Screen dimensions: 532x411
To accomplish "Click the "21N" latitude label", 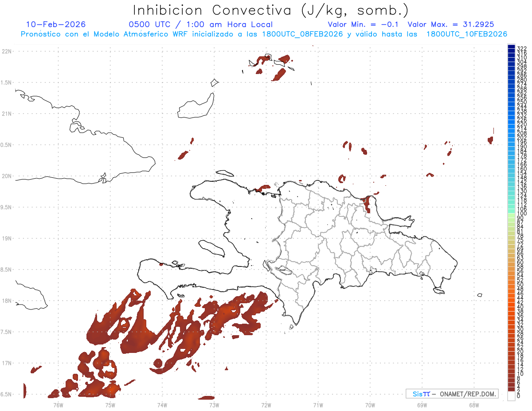I will pyautogui.click(x=7, y=114).
